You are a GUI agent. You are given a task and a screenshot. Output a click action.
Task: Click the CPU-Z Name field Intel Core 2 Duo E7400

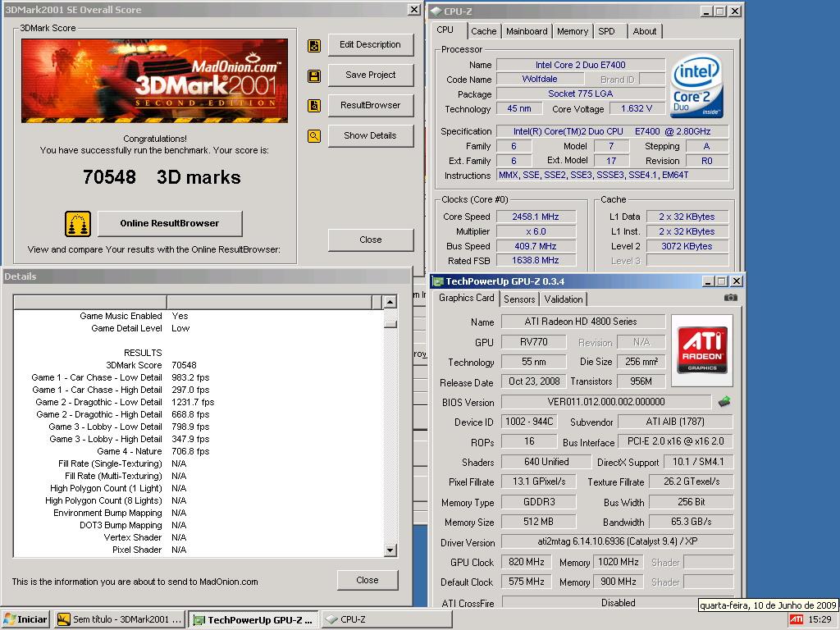coord(581,65)
